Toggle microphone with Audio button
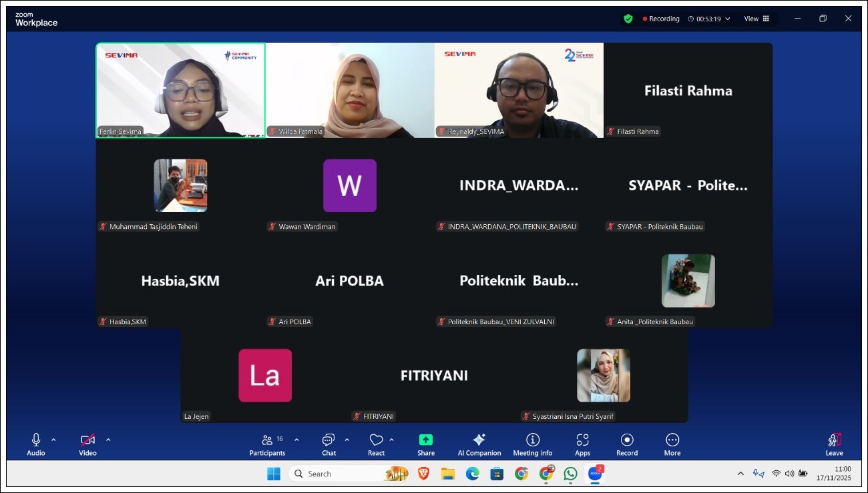The width and height of the screenshot is (868, 493). point(36,444)
